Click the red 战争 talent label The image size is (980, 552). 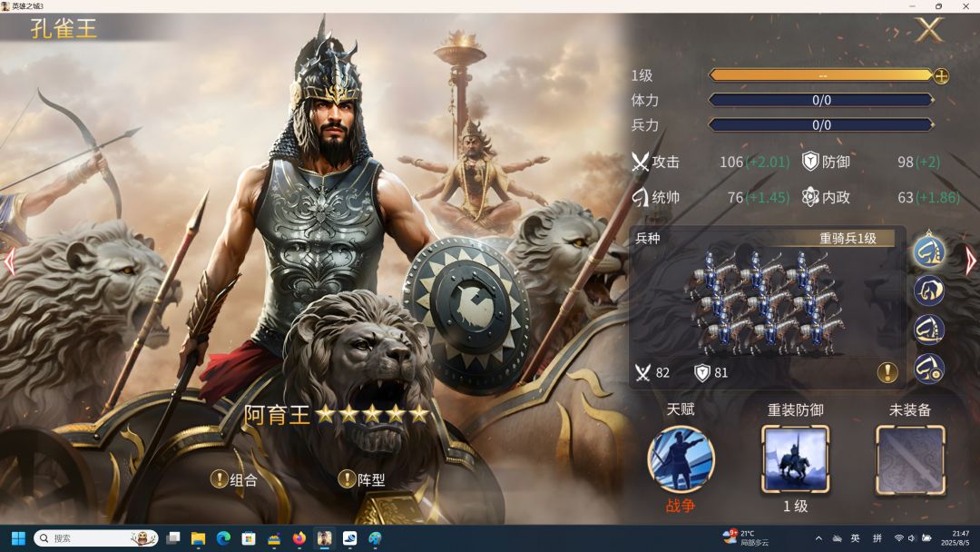681,505
